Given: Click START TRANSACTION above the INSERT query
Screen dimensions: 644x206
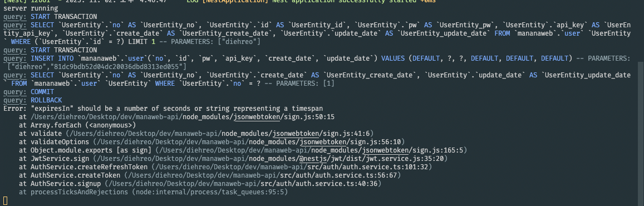Looking at the screenshot, I should click(x=64, y=50).
